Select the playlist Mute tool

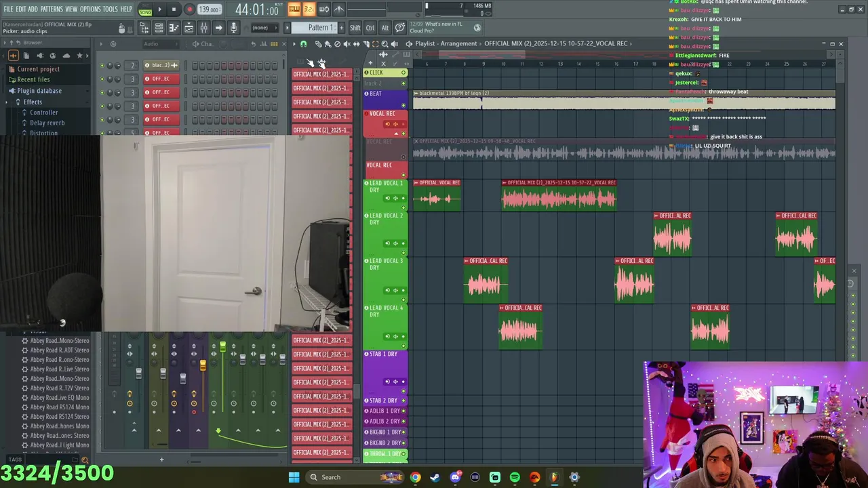coord(347,43)
